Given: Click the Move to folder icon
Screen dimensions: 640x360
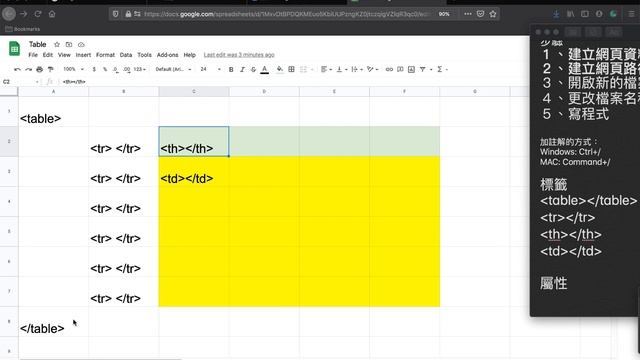Looking at the screenshot, I should 69,44.
